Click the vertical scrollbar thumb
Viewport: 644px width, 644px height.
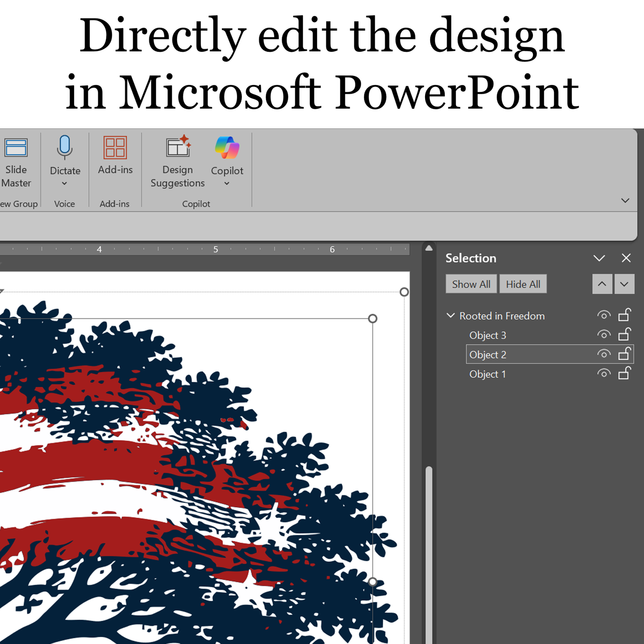[429, 555]
